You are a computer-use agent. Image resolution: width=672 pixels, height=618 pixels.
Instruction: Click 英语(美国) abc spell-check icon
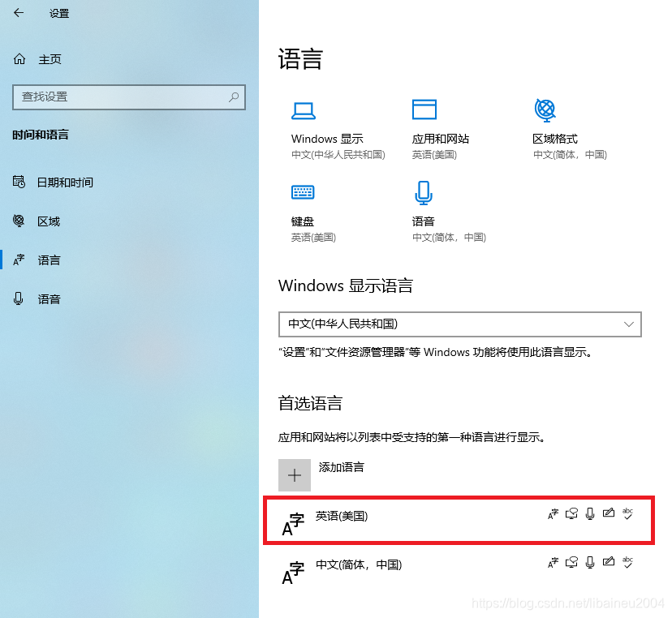[628, 513]
